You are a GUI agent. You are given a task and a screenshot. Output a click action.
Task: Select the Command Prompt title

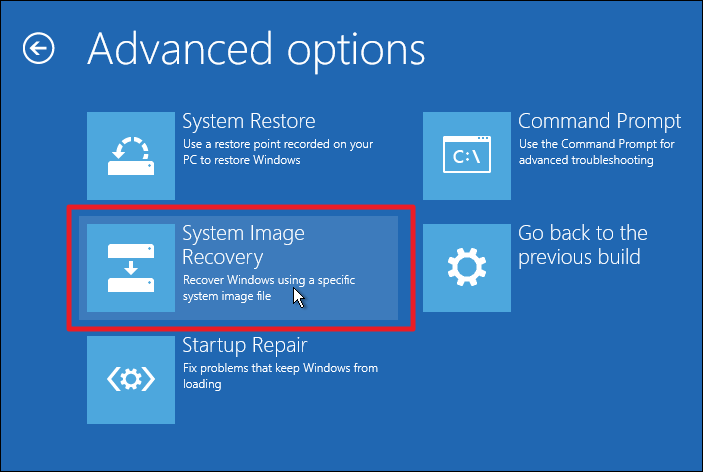tap(599, 121)
